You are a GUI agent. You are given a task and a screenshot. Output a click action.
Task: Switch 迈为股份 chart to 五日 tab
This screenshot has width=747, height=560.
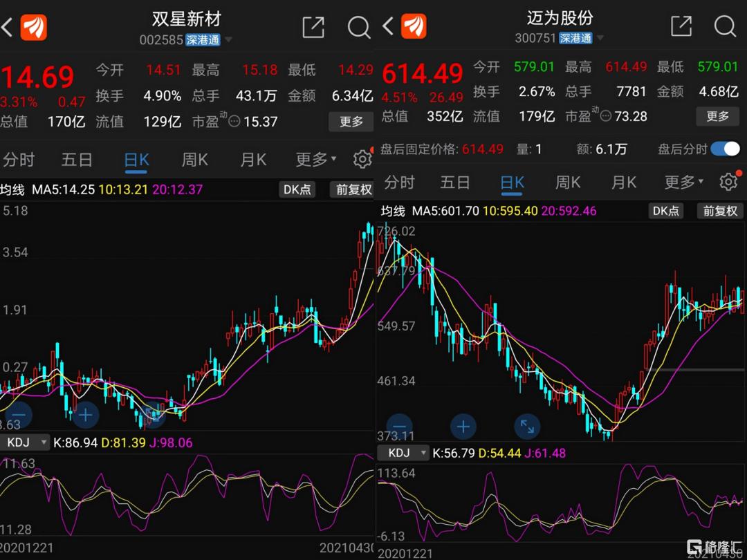tap(455, 182)
